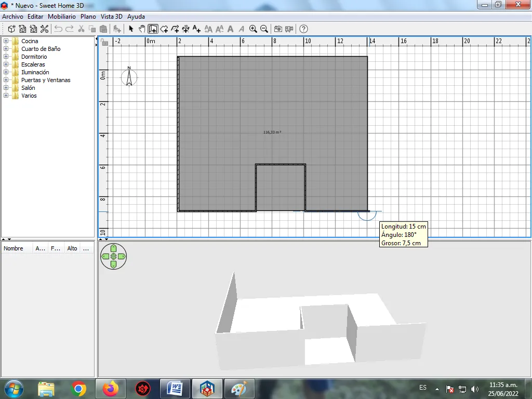Undo the last action
The image size is (532, 399).
[x=58, y=29]
